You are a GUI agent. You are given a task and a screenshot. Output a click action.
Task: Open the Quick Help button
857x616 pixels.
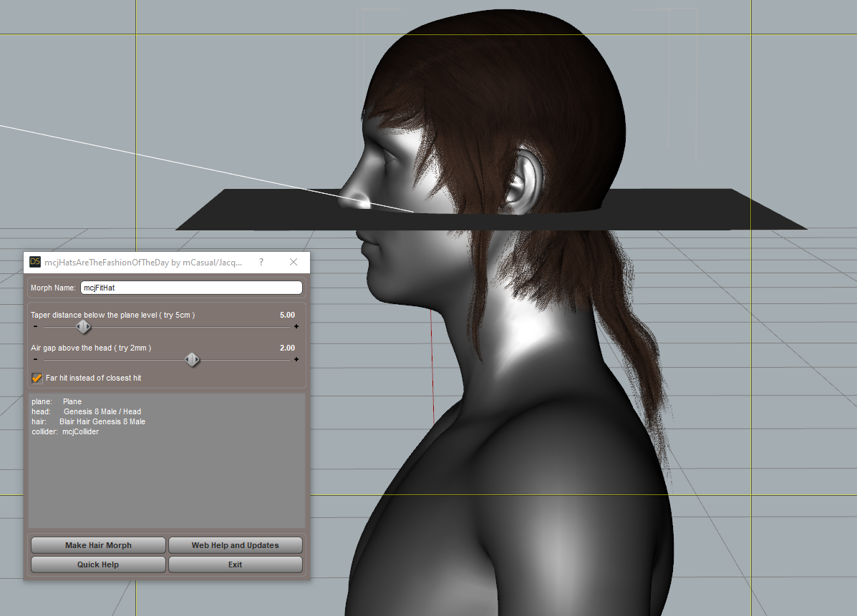98,564
